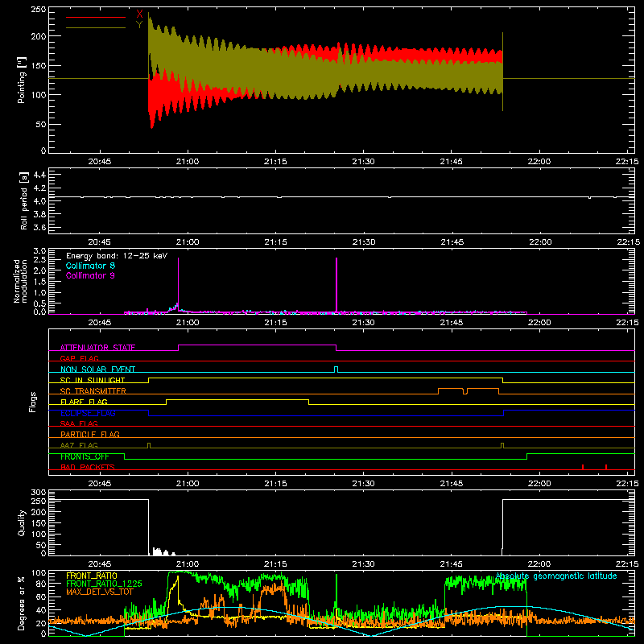Viewport: 644px width, 644px height.
Task: Click the '1.5' tick on modulation axis
Action: 39,282
